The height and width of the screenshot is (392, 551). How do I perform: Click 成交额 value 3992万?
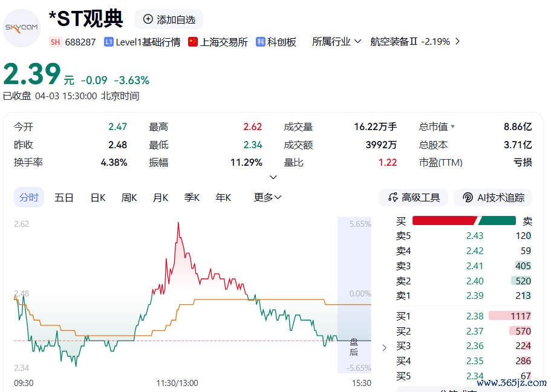tap(381, 145)
